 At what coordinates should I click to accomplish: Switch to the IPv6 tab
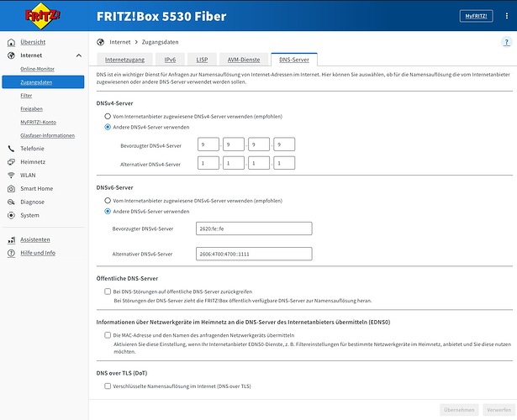click(170, 60)
